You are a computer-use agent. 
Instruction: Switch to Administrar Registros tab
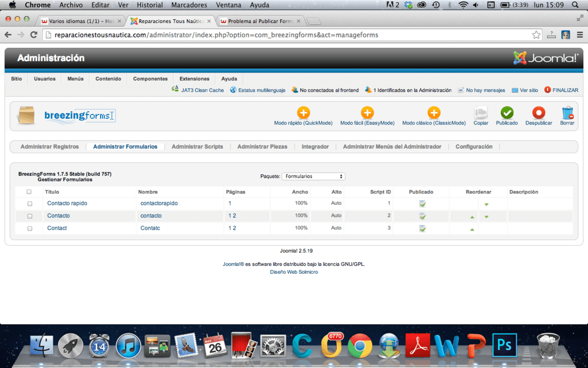[50, 147]
